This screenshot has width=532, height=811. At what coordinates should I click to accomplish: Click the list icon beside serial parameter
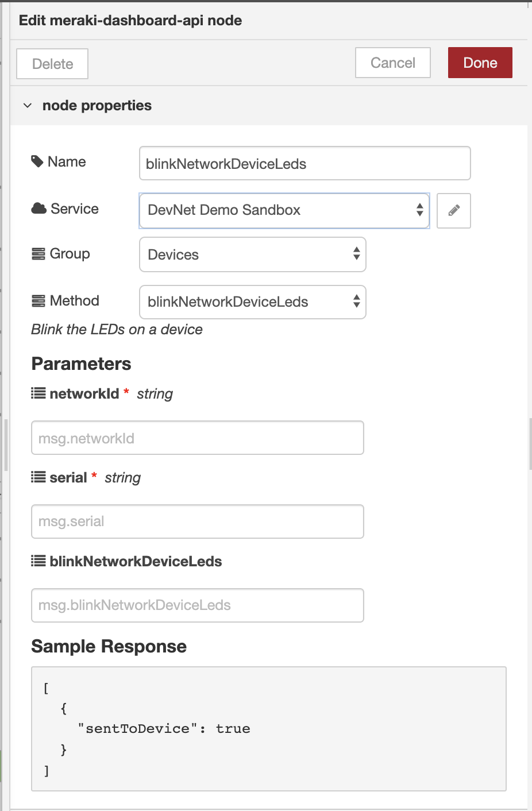click(38, 477)
